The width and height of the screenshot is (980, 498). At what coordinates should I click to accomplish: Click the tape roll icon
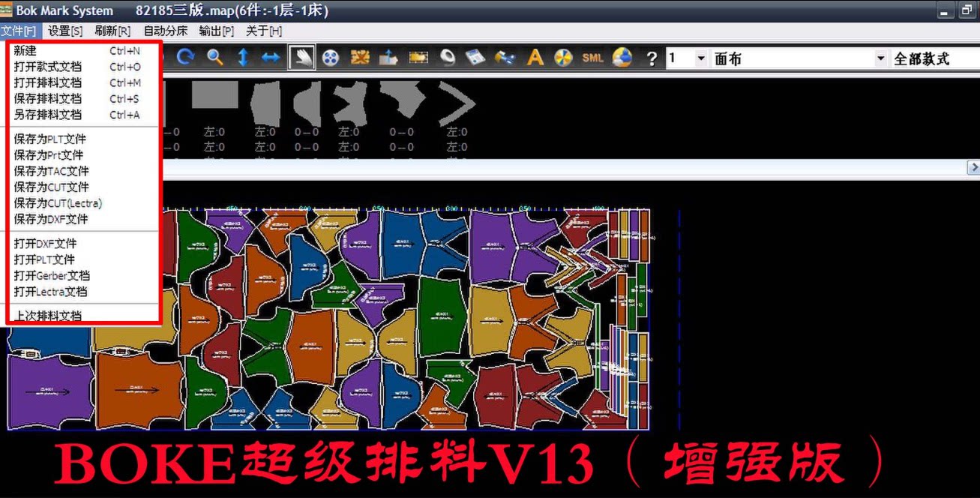click(x=448, y=58)
